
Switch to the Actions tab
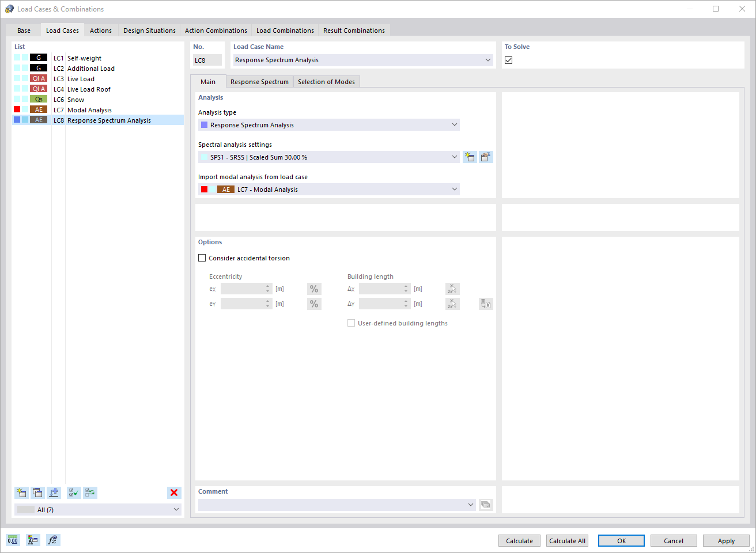[x=101, y=31]
